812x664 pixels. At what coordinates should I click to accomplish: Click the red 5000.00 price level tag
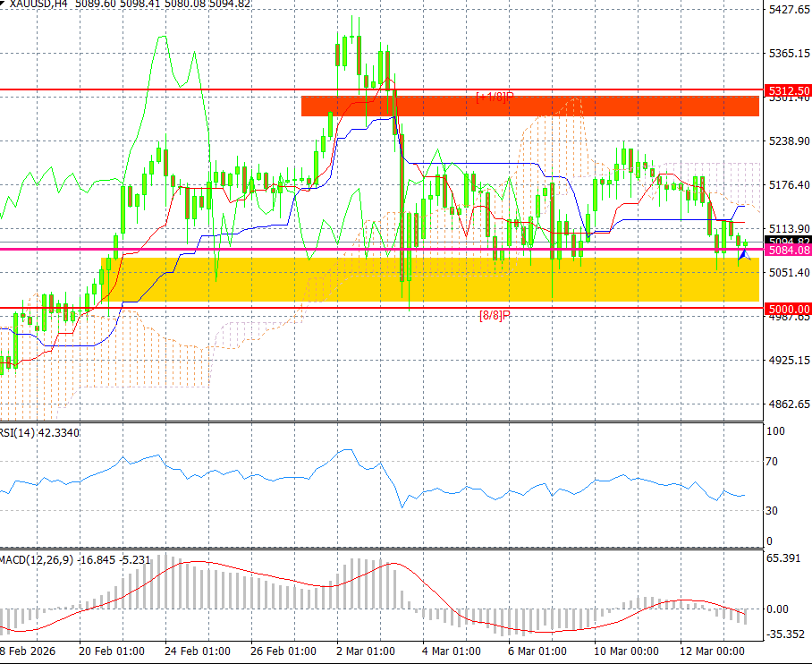point(788,310)
